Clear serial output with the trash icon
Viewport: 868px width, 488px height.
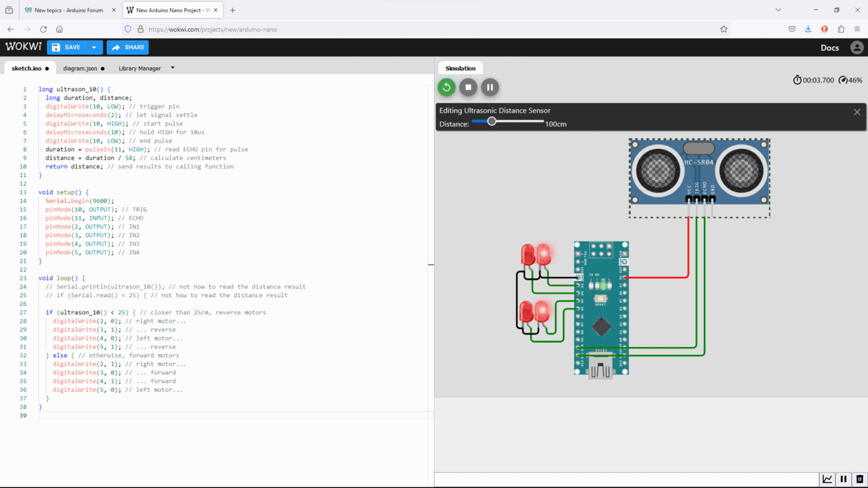click(859, 479)
